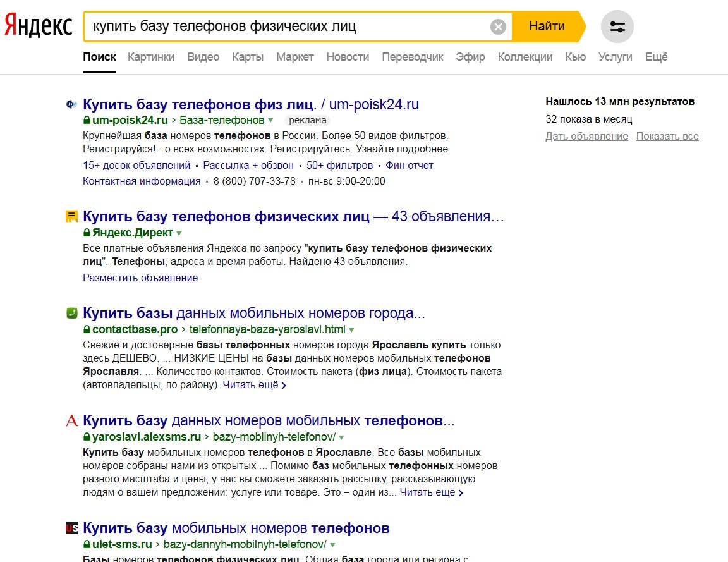Expand dropdown arrow after telefonnaya-baza-yaroslavl.html
The width and height of the screenshot is (728, 562).
351,330
